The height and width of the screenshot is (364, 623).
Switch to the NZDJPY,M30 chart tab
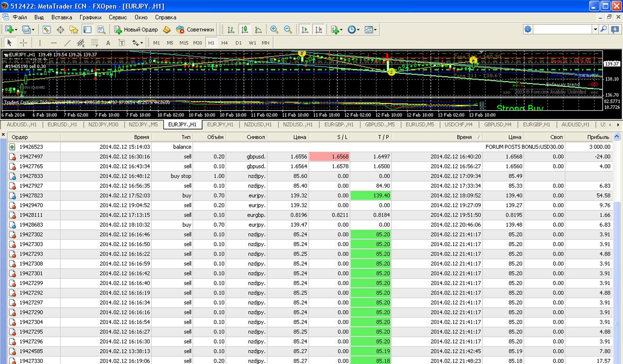coord(103,125)
